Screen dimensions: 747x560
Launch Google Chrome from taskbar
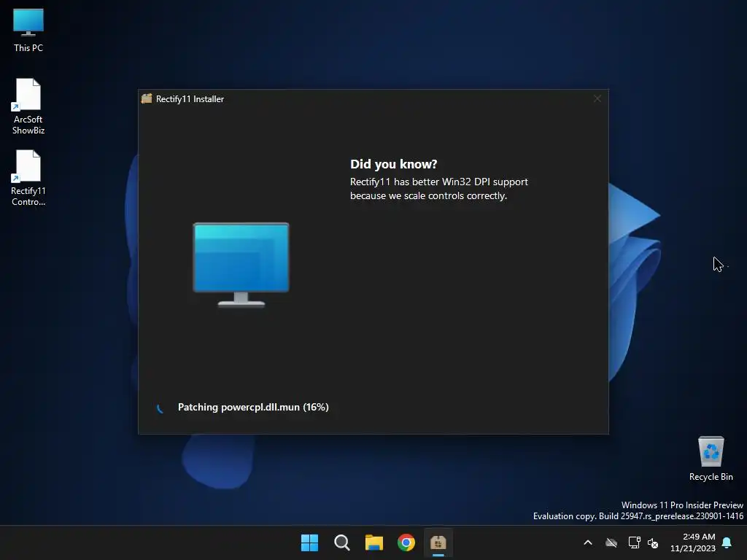pyautogui.click(x=406, y=542)
